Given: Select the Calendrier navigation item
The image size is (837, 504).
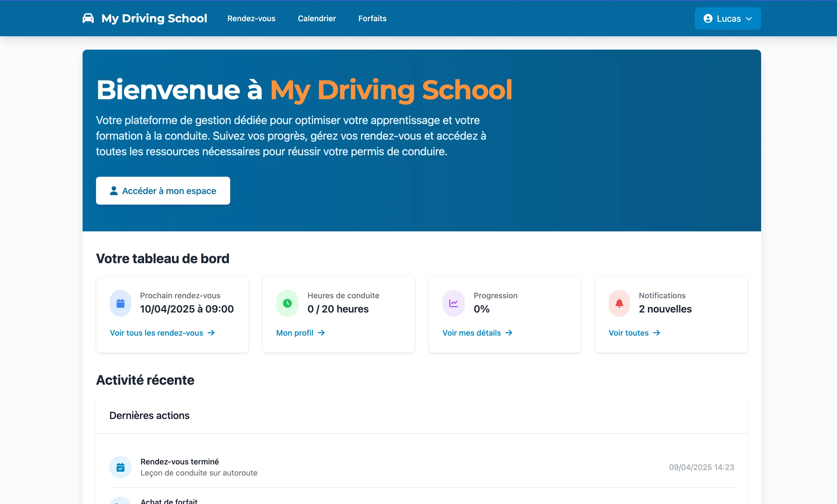Looking at the screenshot, I should click(317, 18).
